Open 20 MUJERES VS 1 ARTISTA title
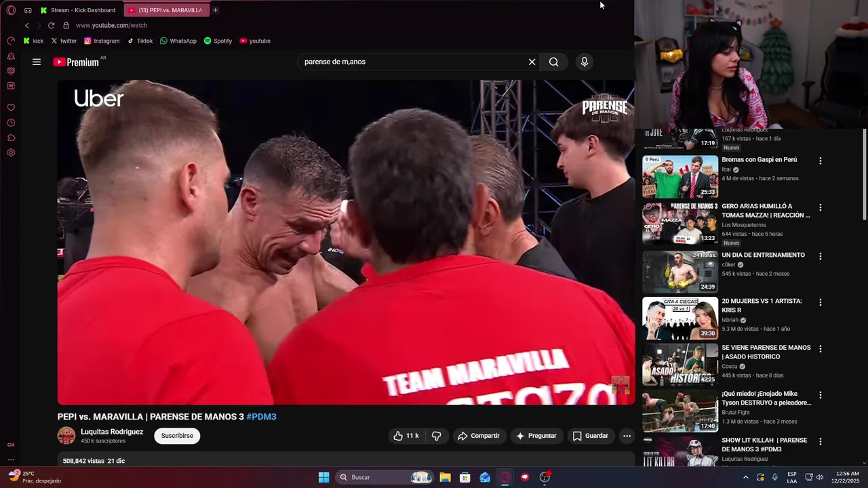868x488 pixels. (x=762, y=306)
